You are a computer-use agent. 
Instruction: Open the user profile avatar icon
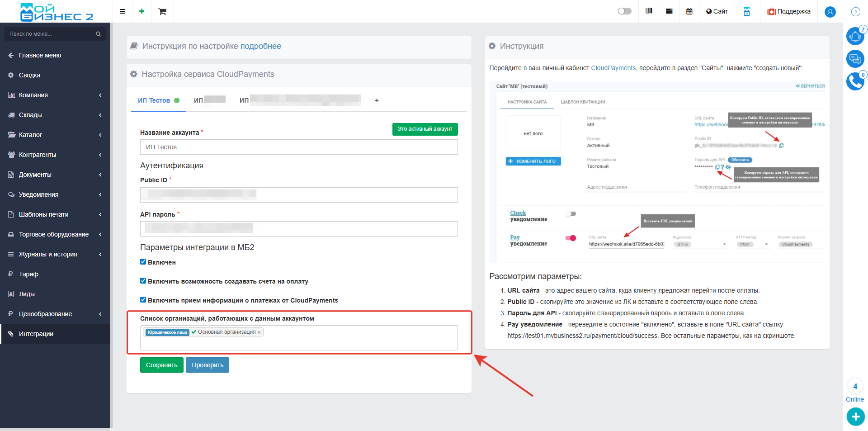tap(830, 12)
